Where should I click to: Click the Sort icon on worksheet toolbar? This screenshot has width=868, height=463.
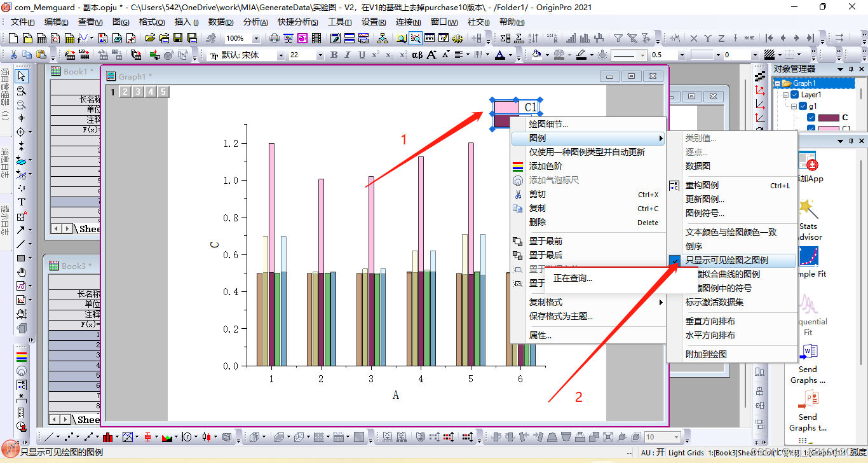pos(533,38)
